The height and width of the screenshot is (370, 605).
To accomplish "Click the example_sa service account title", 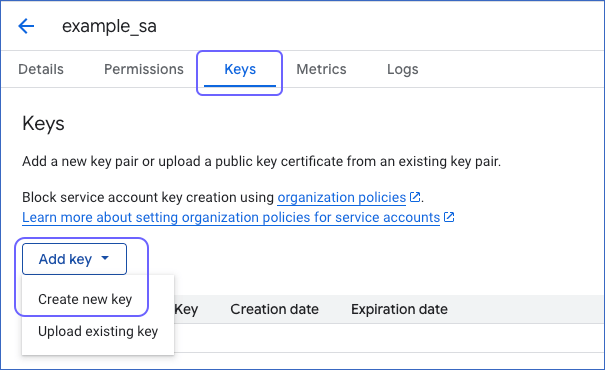I will tap(109, 26).
